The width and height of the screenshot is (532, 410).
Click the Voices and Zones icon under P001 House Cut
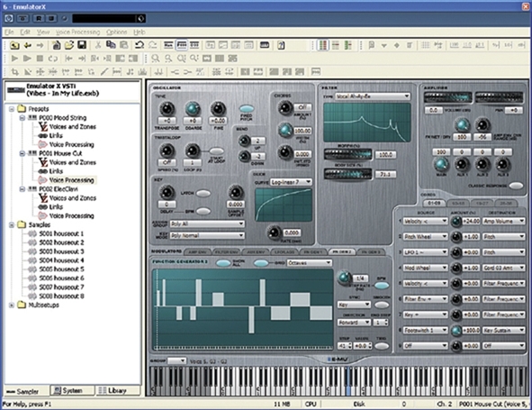pos(43,162)
